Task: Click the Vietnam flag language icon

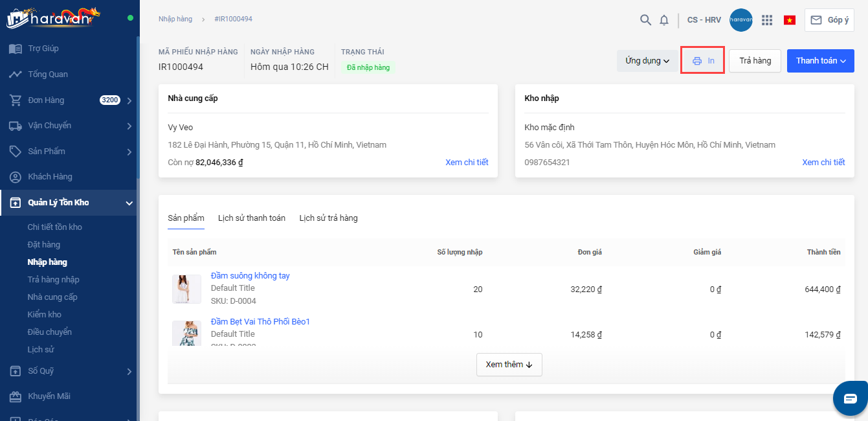Action: (789, 20)
